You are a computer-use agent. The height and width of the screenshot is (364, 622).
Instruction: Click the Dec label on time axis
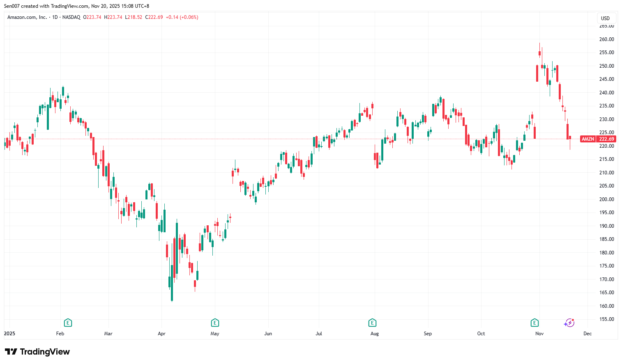pos(587,334)
